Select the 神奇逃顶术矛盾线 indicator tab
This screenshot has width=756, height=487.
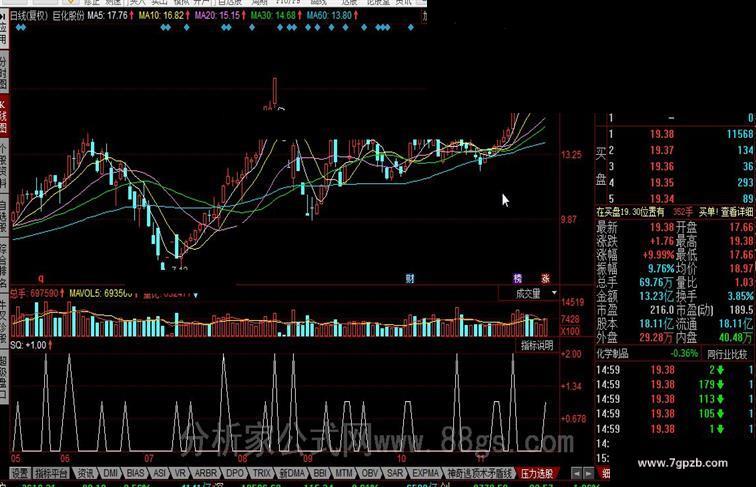point(479,473)
